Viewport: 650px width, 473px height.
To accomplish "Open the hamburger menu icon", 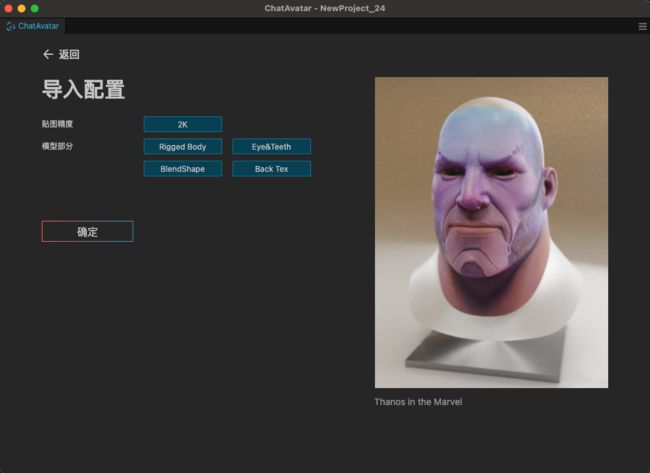I will click(x=643, y=27).
